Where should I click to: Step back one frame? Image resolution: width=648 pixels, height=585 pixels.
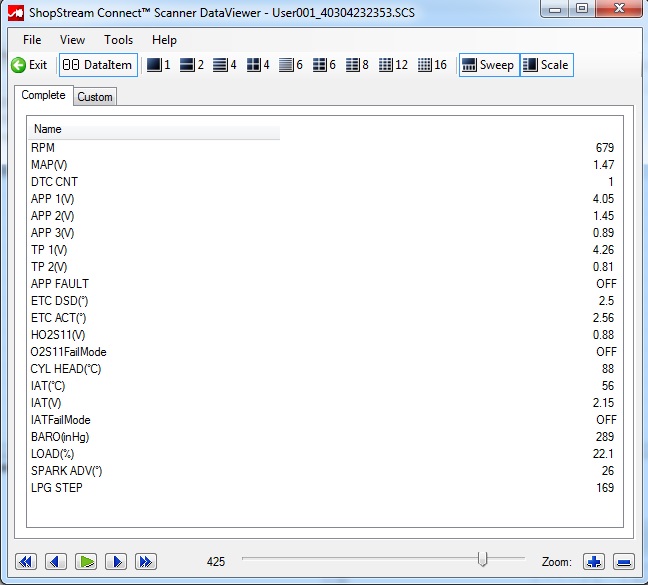click(x=55, y=561)
